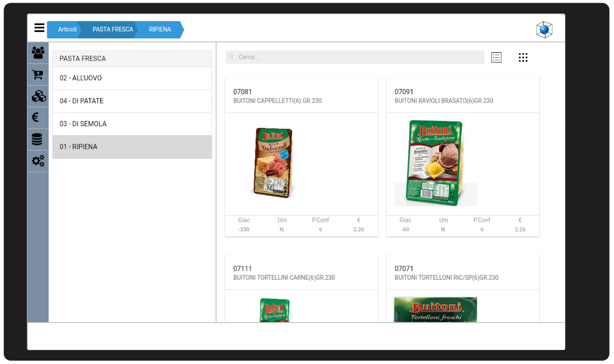Screen dimensions: 614x364
Task: Click BUITONI TORTELLONI RIC/SP(6)GR.230 title
Action: point(446,278)
